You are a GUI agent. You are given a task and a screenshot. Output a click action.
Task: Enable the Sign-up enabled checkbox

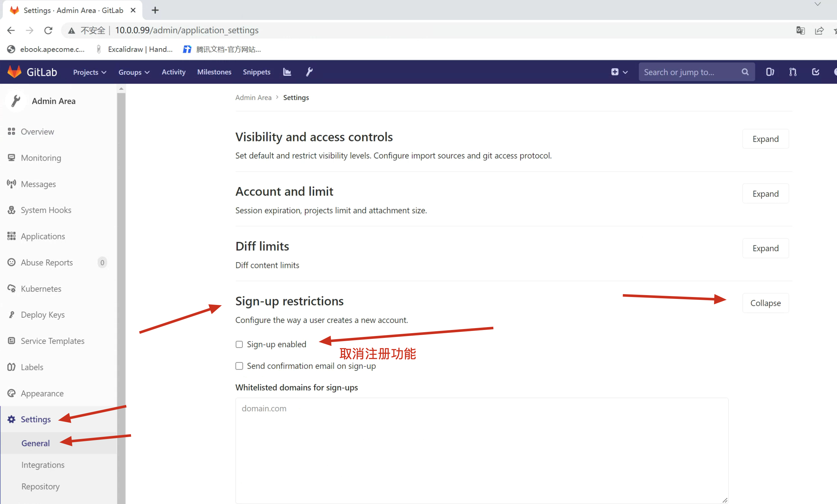coord(239,344)
